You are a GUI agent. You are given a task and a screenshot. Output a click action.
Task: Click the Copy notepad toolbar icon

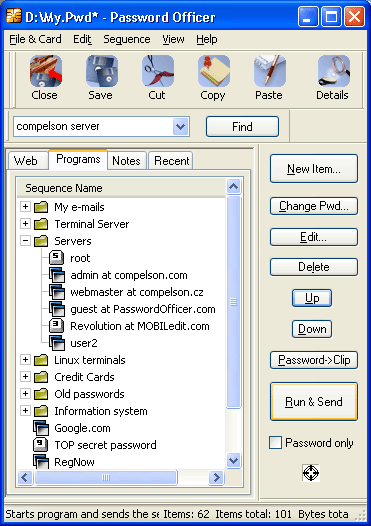coord(214,71)
